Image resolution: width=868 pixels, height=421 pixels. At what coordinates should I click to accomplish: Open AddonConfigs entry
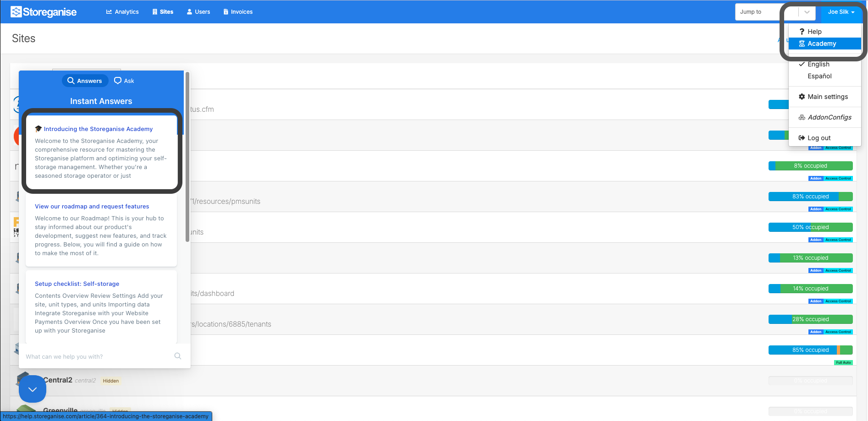click(x=825, y=117)
